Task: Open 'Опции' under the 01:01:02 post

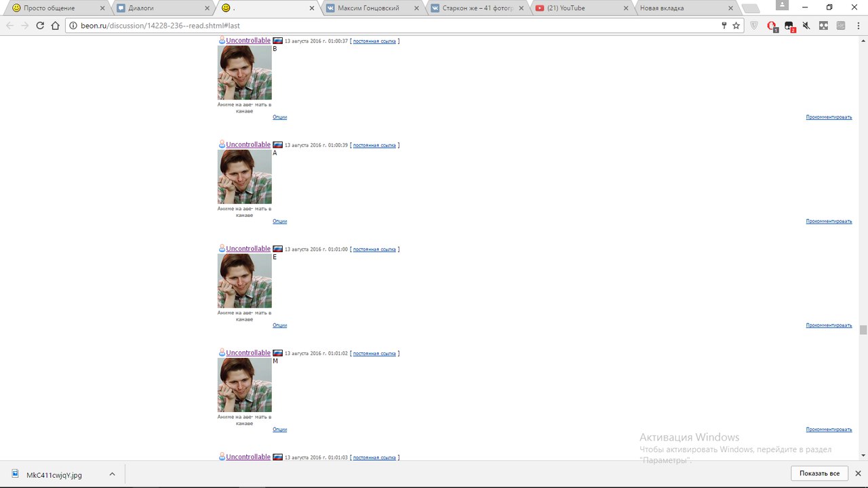Action: 280,430
